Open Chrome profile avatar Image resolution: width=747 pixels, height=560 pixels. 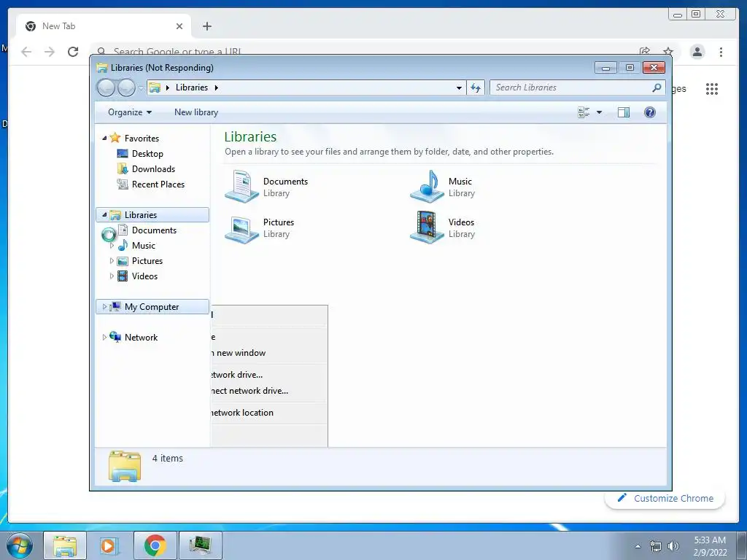697,52
